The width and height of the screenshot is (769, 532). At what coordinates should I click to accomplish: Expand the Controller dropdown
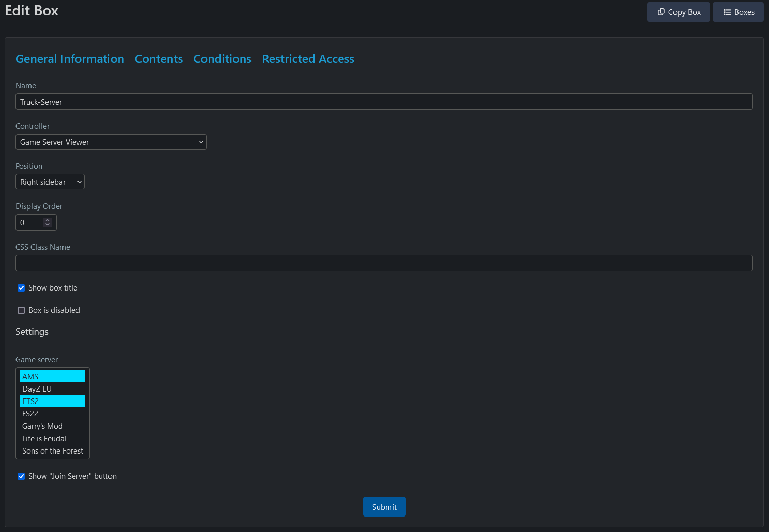tap(111, 142)
